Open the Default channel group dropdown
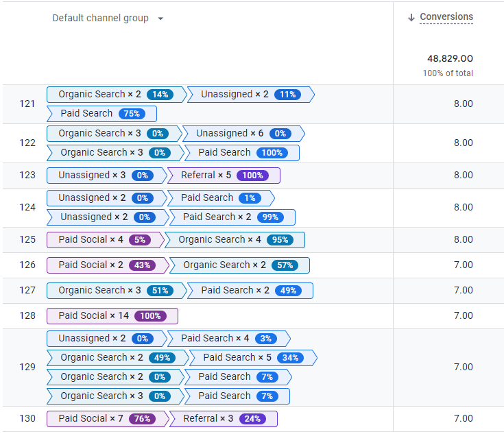Screen dimensions: 504x434 coord(160,19)
